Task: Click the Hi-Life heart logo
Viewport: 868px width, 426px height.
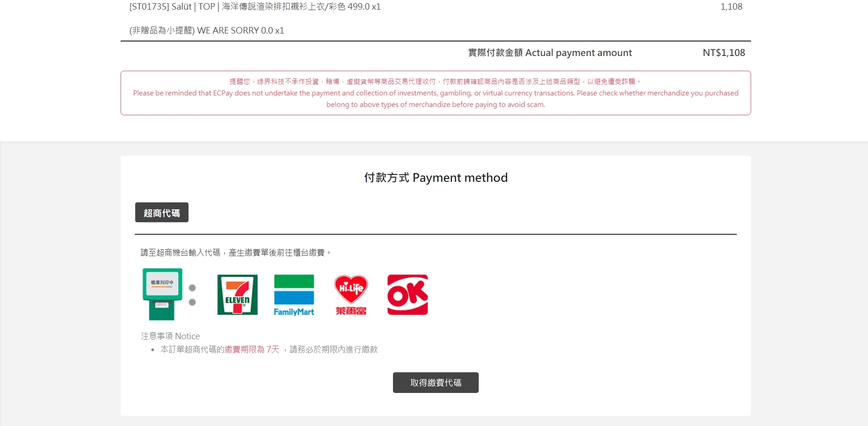Action: (351, 295)
